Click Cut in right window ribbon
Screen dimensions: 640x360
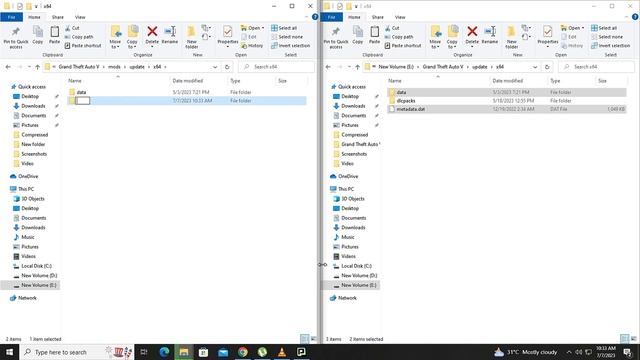[392, 28]
